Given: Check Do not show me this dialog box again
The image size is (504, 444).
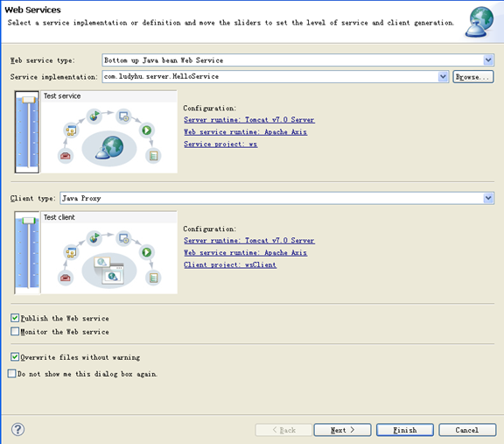Looking at the screenshot, I should (x=12, y=373).
